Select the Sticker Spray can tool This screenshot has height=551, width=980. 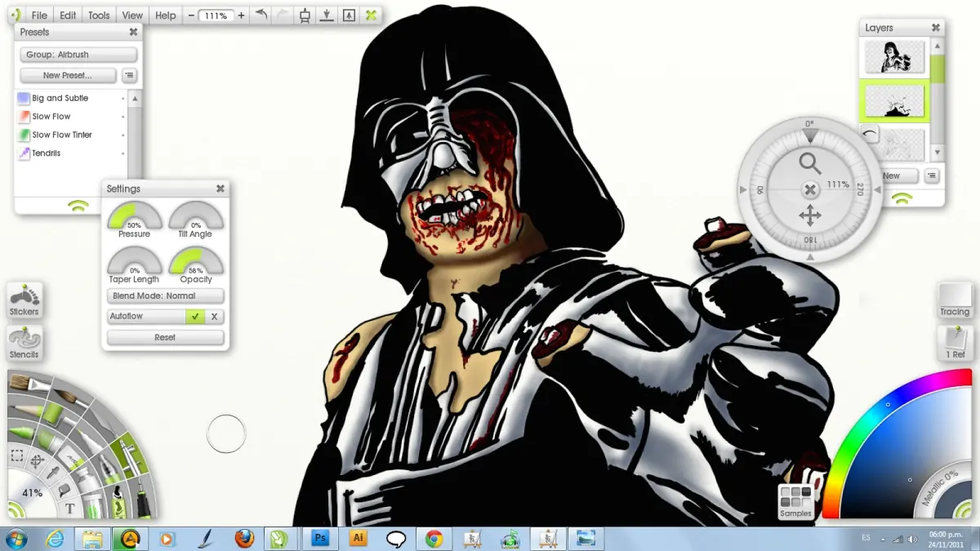click(118, 502)
